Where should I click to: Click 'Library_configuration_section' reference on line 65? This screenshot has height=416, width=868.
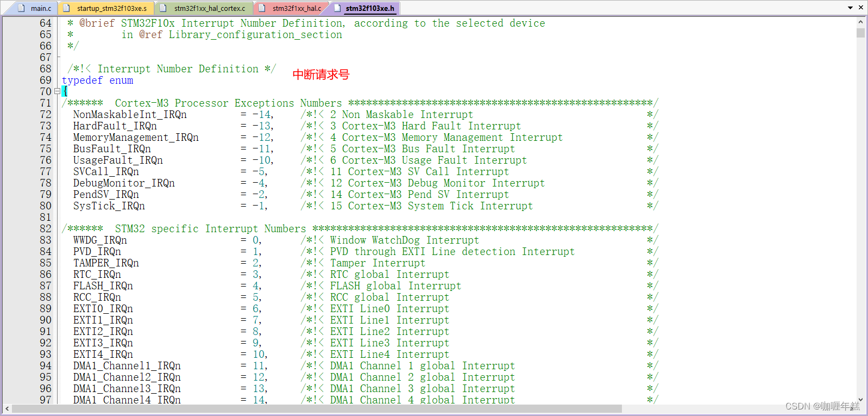click(x=255, y=35)
